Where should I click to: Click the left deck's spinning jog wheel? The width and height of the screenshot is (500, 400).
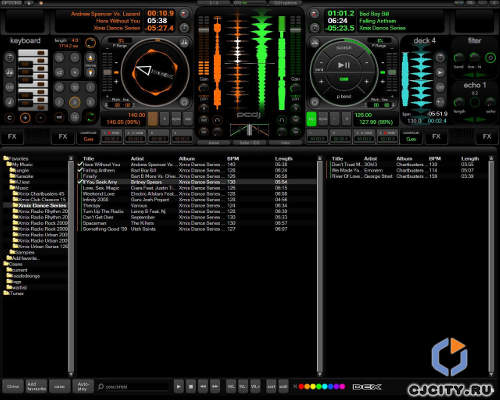(155, 72)
